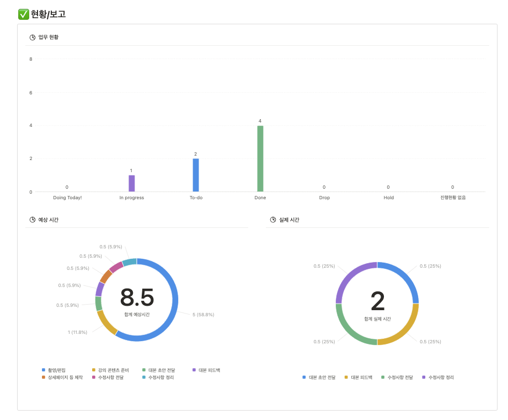The height and width of the screenshot is (420, 508).
Task: Click the chart icon beside 실제 시간
Action: tap(273, 220)
